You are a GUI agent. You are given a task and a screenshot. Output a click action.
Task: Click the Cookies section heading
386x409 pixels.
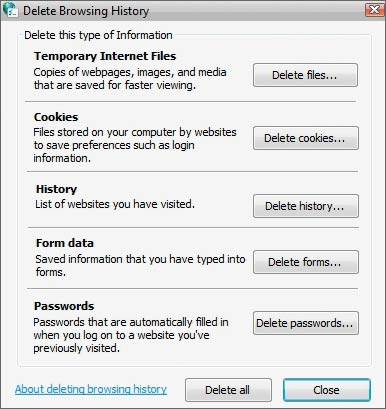click(56, 117)
